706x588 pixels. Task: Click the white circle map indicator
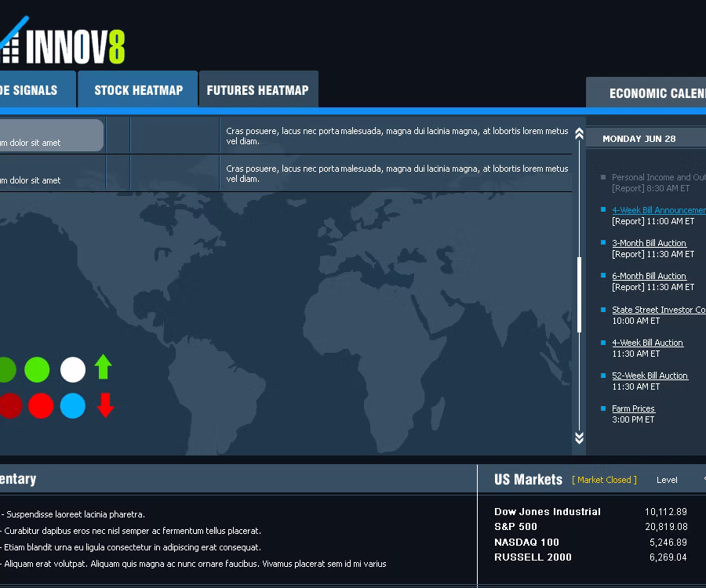coord(73,369)
